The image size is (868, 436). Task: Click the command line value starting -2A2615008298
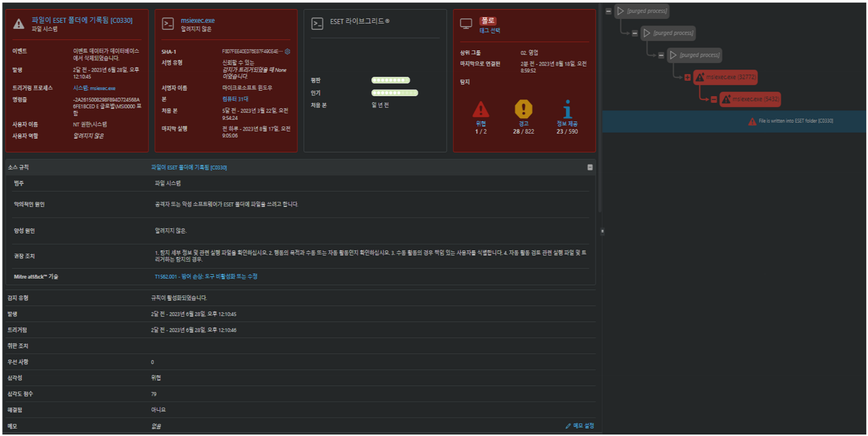pos(107,107)
